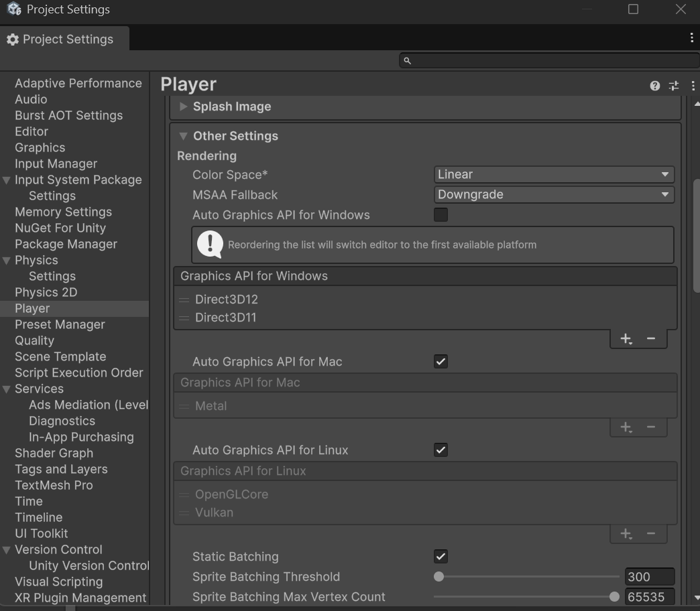This screenshot has height=611, width=700.
Task: Disable Static Batching checkbox
Action: coord(441,557)
